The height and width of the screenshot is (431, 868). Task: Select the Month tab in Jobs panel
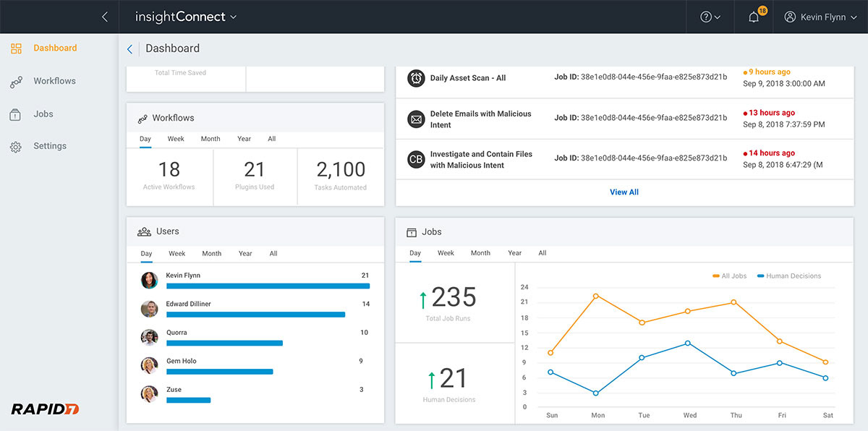pyautogui.click(x=480, y=253)
